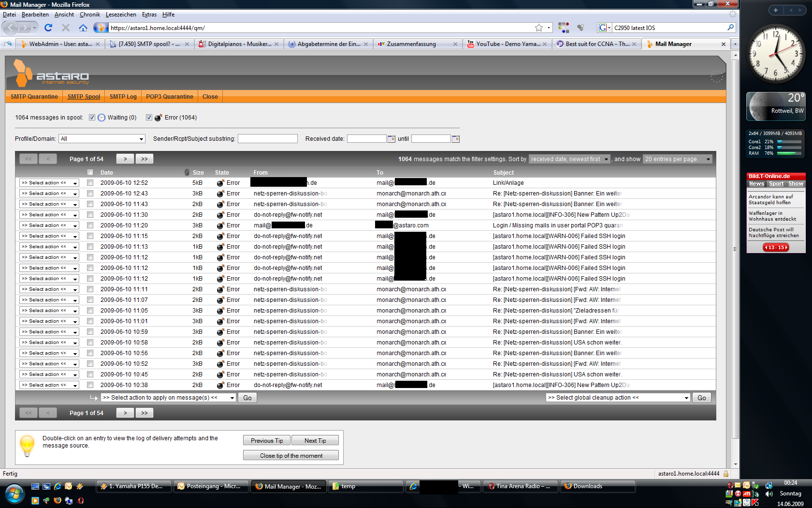
Task: Click the error bomb icon of 12:52 message
Action: pyautogui.click(x=220, y=183)
